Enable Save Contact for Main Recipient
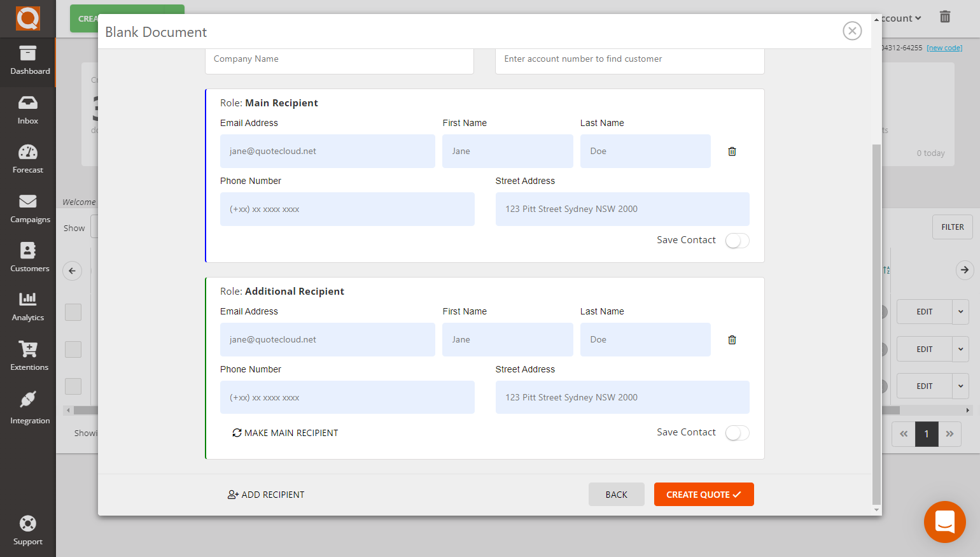 [737, 241]
